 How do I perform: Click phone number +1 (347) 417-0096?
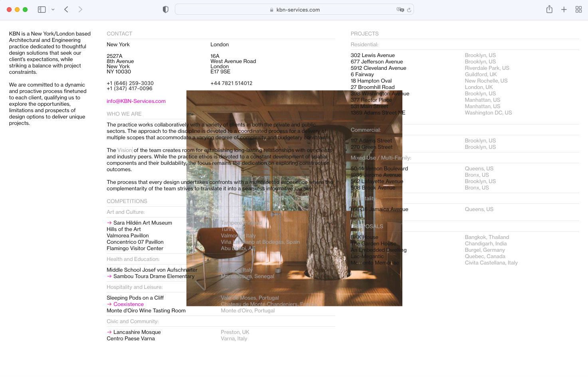(x=129, y=89)
